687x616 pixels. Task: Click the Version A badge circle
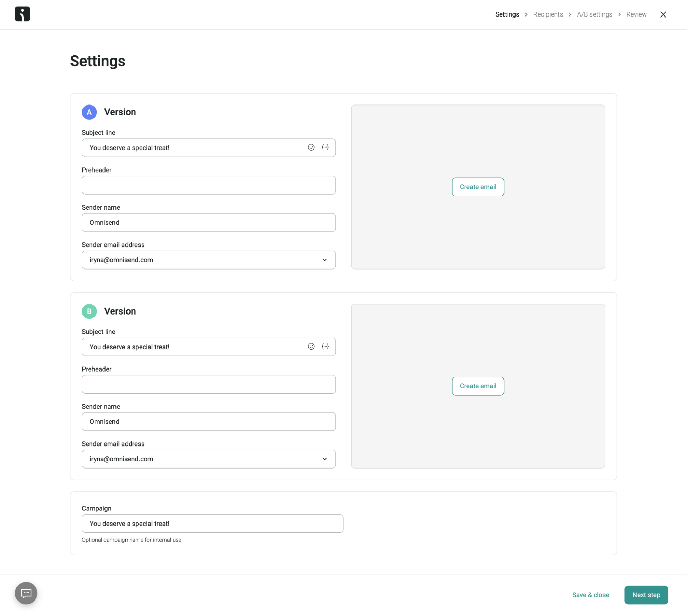89,112
